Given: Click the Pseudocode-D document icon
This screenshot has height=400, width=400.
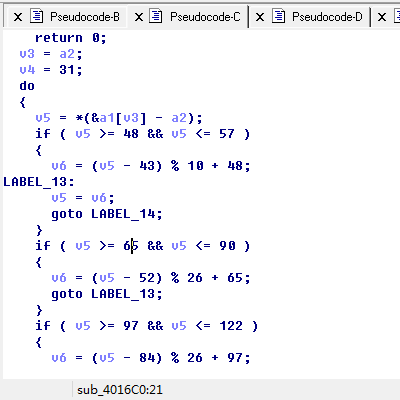Looking at the screenshot, I should [x=278, y=16].
